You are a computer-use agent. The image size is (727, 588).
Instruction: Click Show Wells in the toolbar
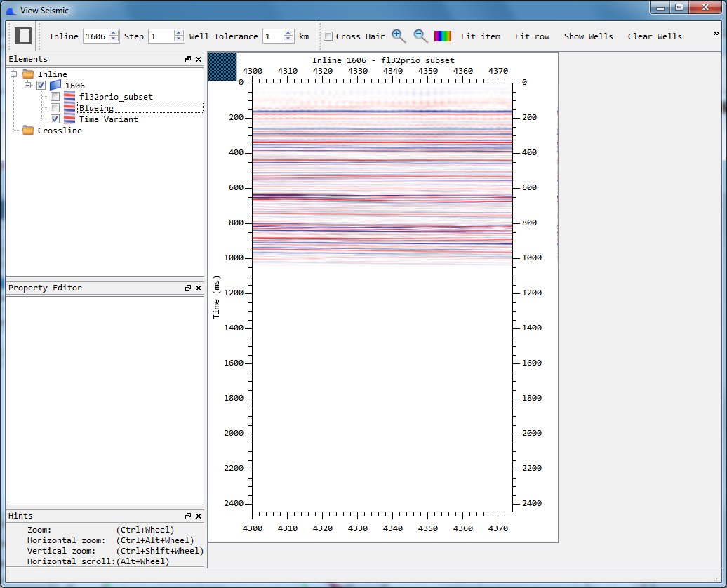pyautogui.click(x=589, y=36)
